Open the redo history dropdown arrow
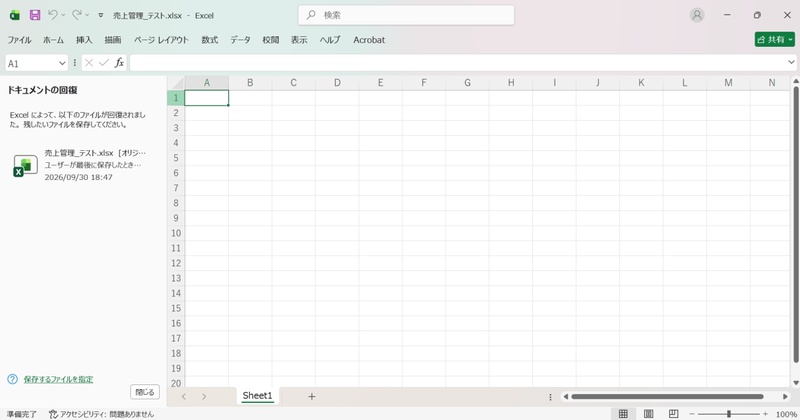This screenshot has width=800, height=420. (x=87, y=15)
